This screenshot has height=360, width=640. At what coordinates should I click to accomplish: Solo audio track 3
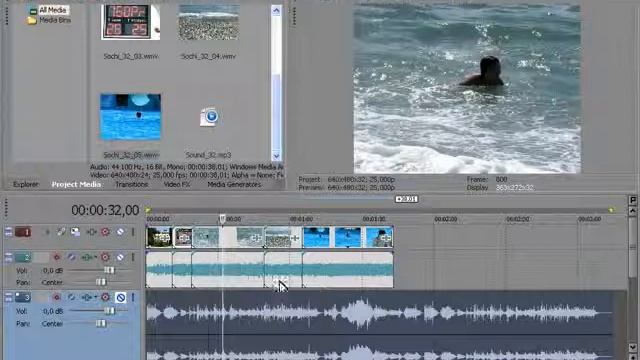click(133, 297)
